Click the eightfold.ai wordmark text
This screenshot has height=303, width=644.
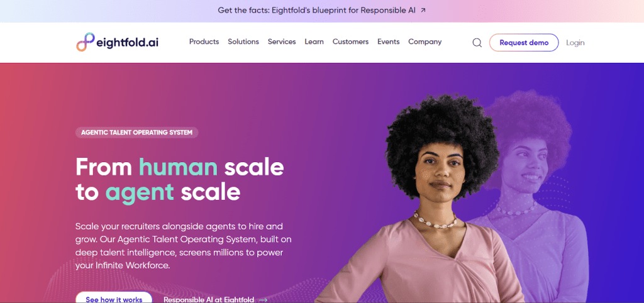128,43
